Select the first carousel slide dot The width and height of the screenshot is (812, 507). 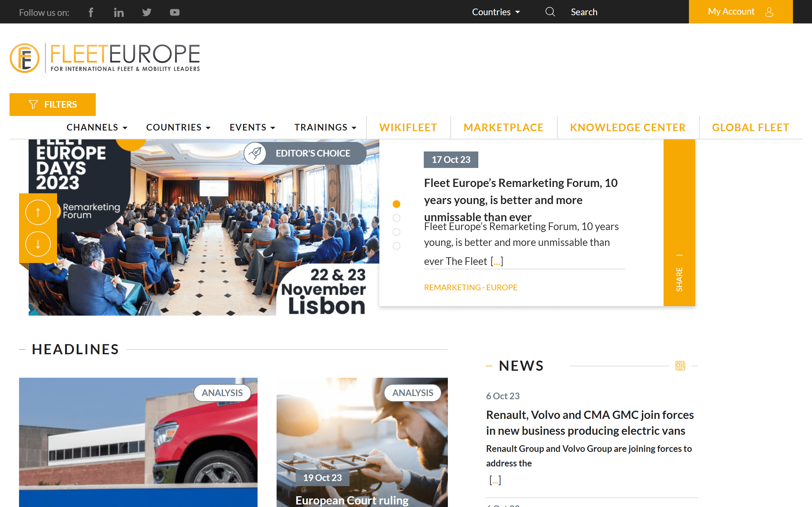(x=396, y=203)
